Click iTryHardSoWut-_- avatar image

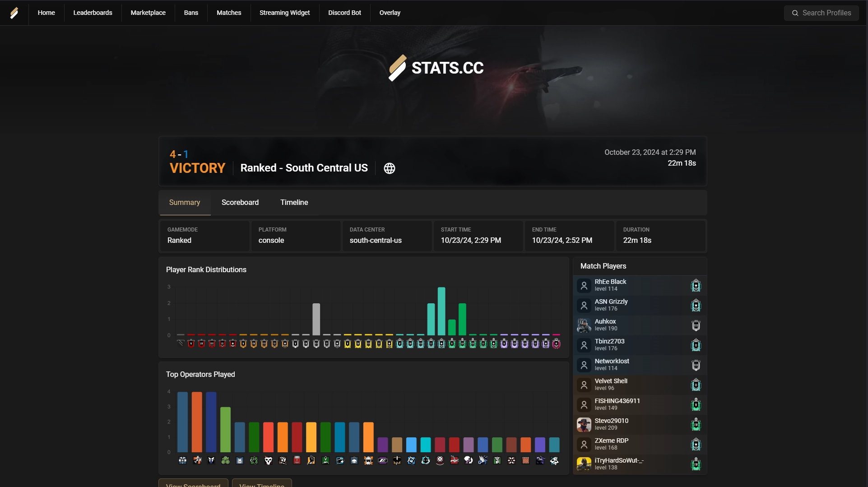[584, 464]
